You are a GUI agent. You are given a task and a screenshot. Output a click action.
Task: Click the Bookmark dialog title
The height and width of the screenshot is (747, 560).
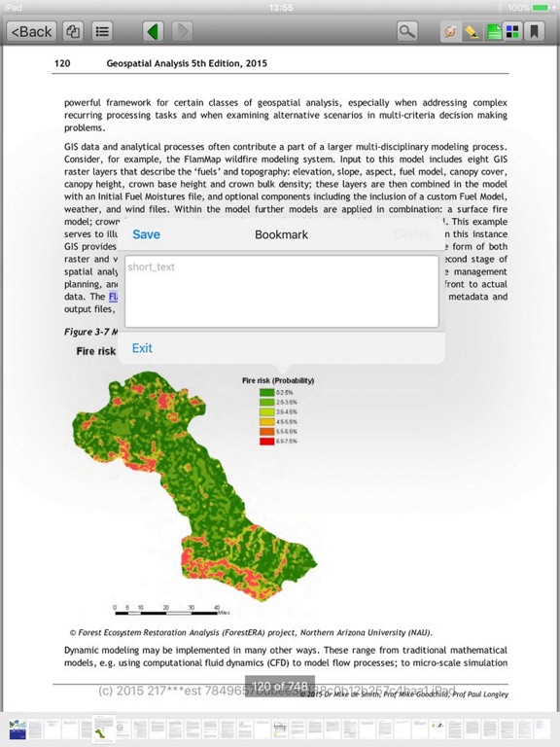click(281, 234)
